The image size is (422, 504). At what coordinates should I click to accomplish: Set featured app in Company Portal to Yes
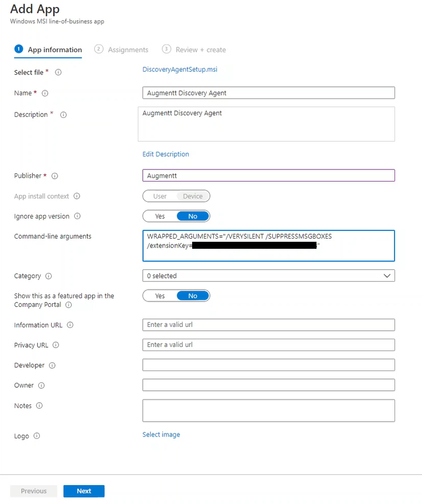pos(160,295)
